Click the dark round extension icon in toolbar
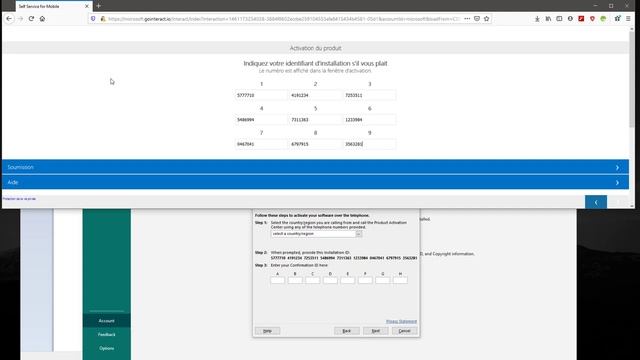 click(570, 19)
